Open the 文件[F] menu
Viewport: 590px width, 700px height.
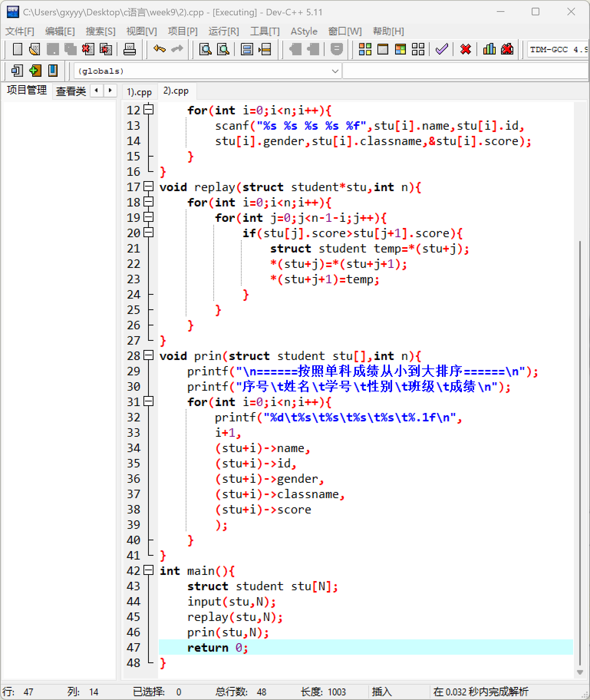20,31
